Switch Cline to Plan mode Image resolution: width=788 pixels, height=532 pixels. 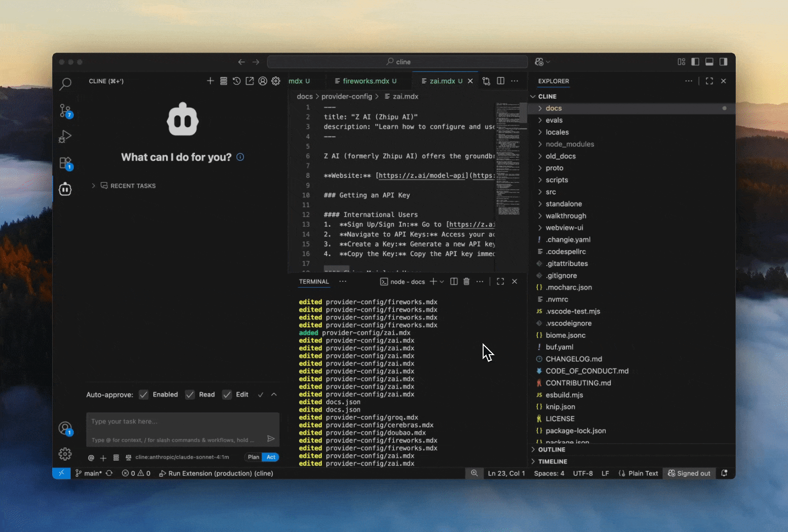point(254,457)
